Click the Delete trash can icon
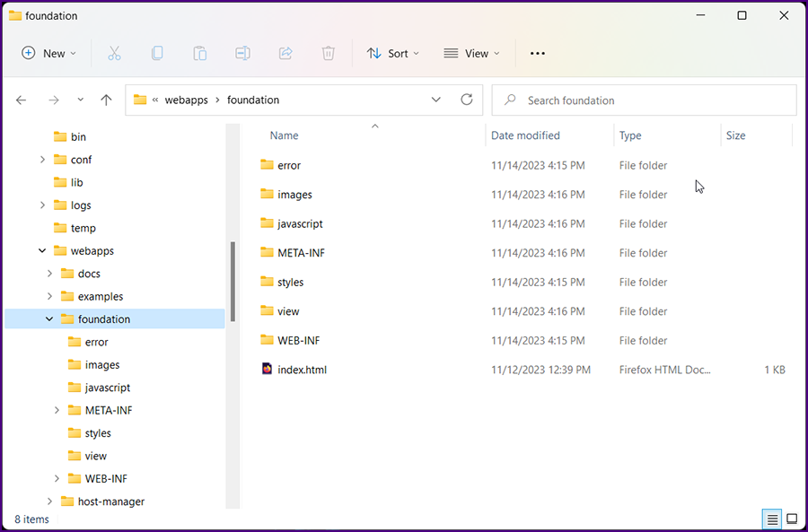This screenshot has width=808, height=532. [x=329, y=54]
